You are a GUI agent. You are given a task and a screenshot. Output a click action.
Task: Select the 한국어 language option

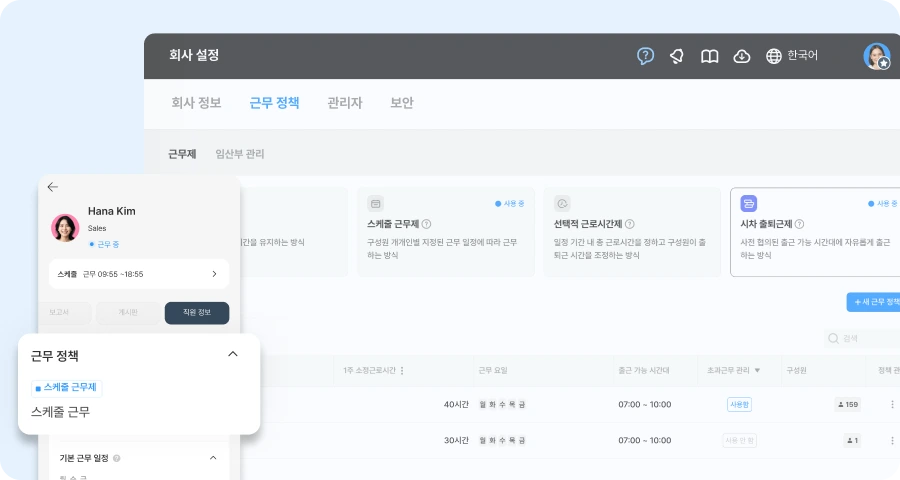(x=802, y=55)
